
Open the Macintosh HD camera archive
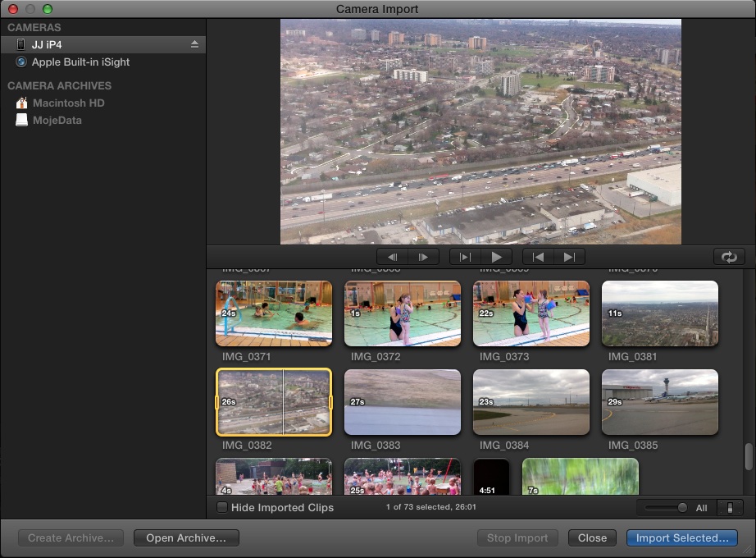click(x=103, y=103)
